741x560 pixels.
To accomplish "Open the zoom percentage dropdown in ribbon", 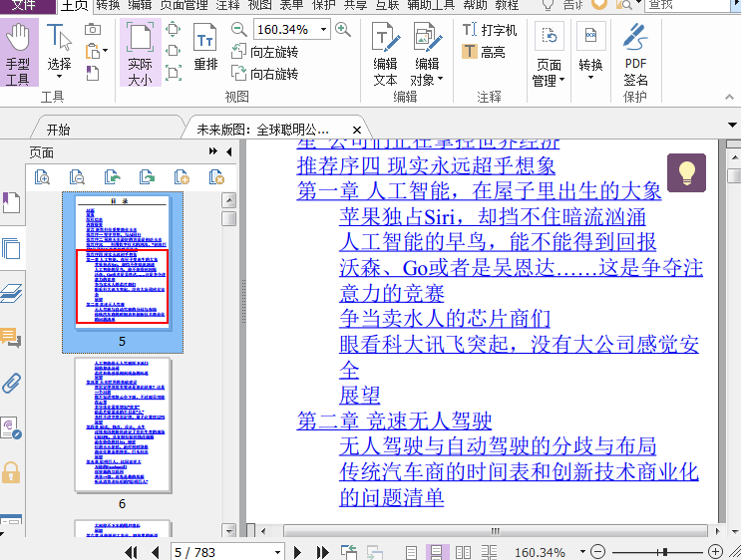I will pos(324,29).
